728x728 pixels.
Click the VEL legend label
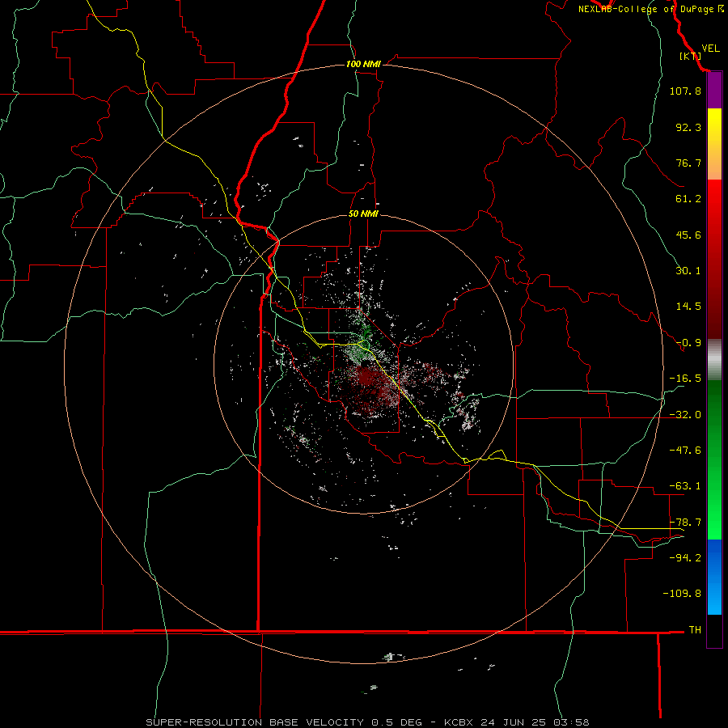(710, 49)
